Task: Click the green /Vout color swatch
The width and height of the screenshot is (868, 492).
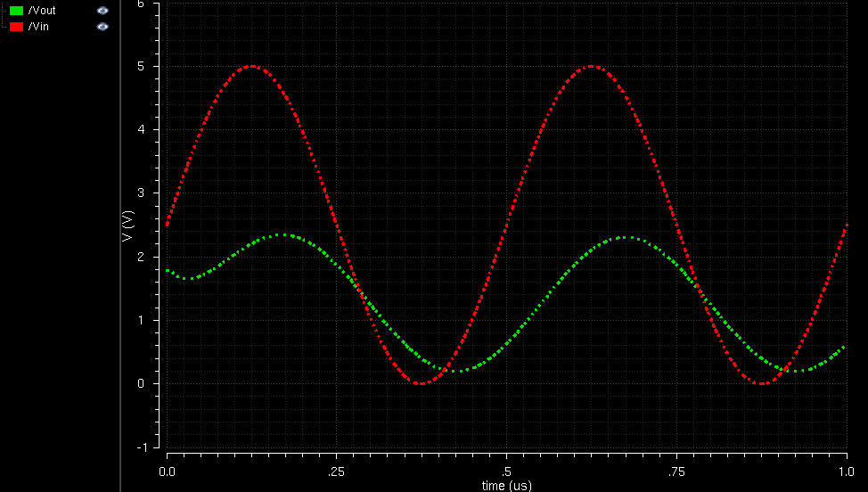Action: [17, 11]
